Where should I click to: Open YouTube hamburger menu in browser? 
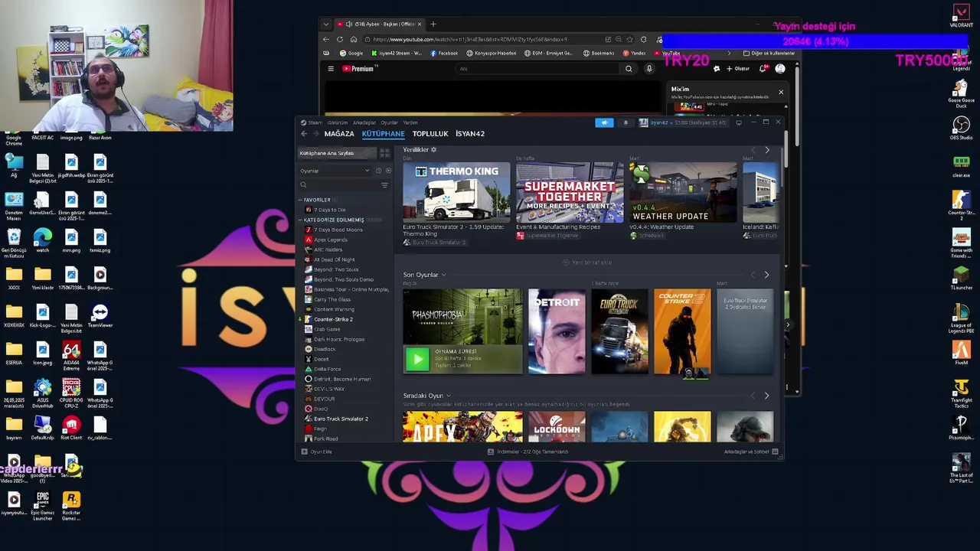[x=331, y=69]
